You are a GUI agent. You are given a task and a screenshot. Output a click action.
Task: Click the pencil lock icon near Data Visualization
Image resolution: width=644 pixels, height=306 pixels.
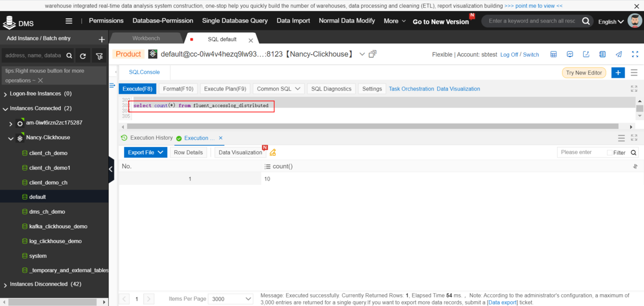point(273,153)
